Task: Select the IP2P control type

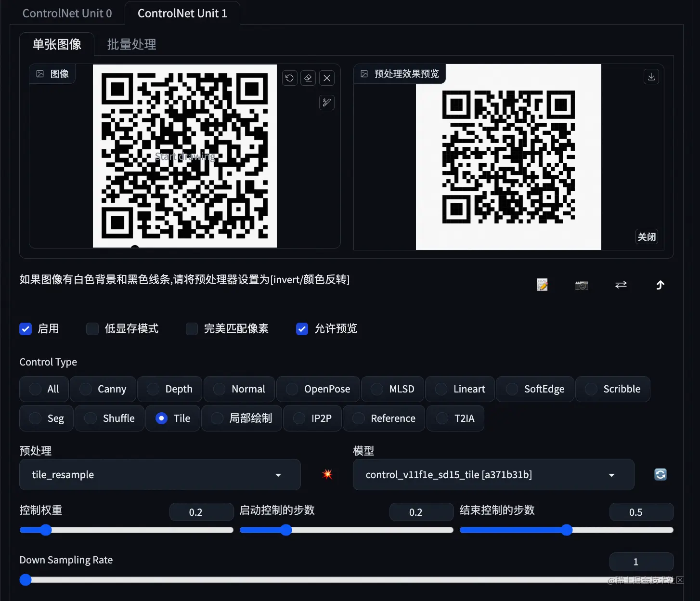Action: (312, 418)
